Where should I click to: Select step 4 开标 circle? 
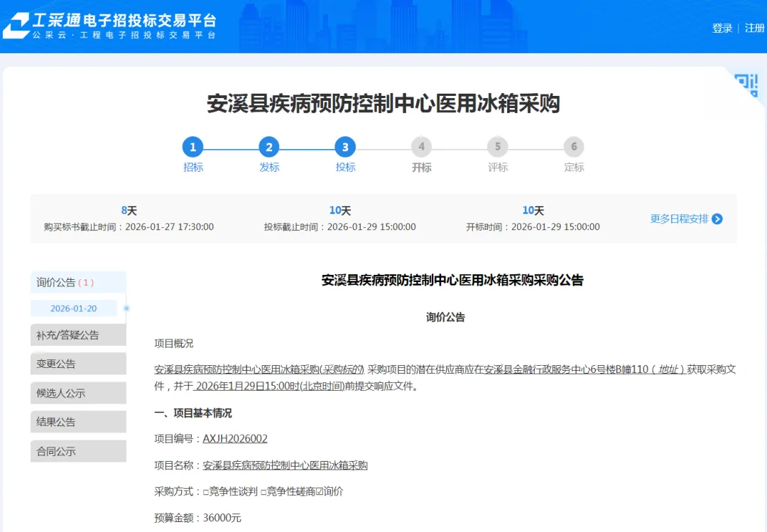(422, 147)
